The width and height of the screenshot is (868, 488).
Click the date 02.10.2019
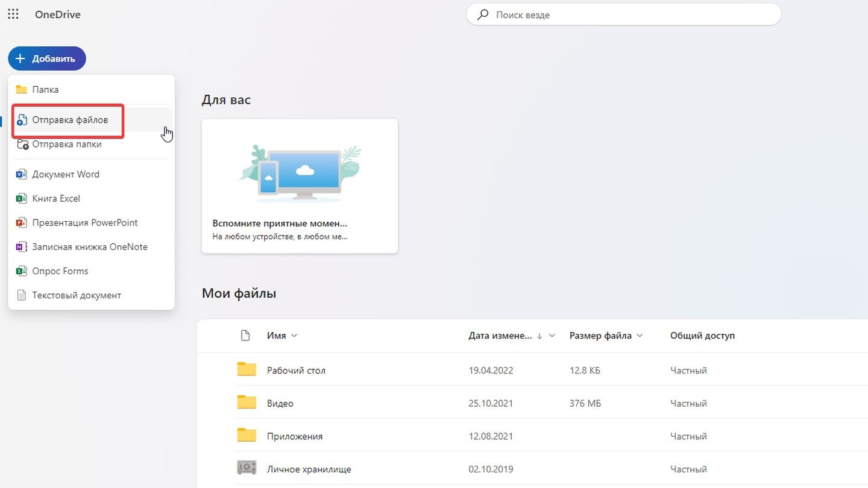point(491,469)
